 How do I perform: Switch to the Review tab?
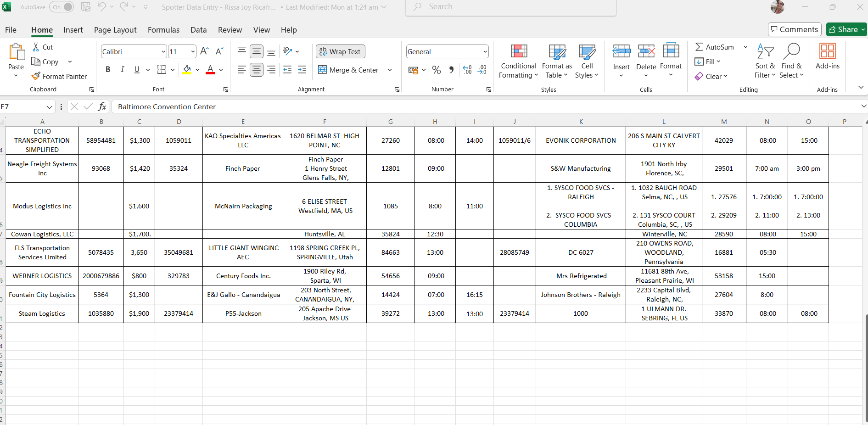230,30
